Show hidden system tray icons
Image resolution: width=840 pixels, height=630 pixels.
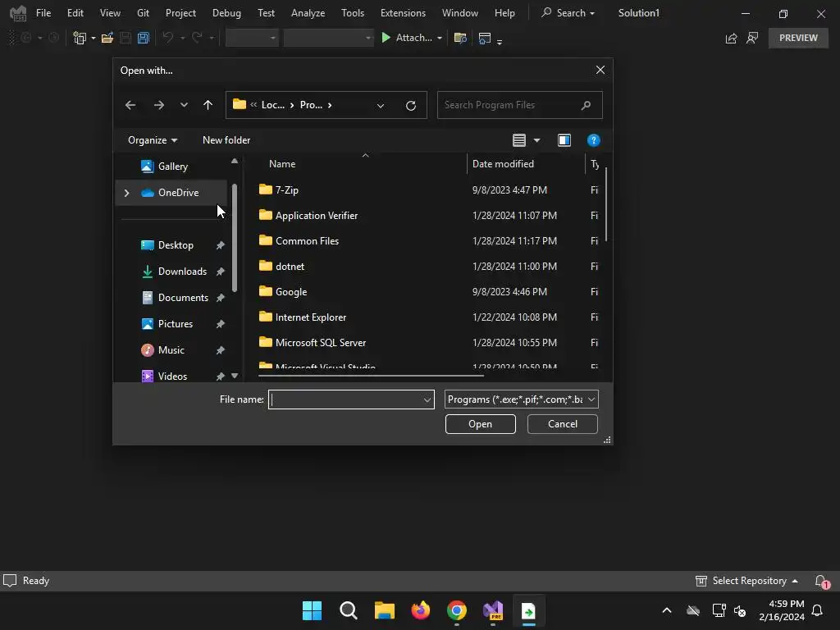click(x=667, y=610)
